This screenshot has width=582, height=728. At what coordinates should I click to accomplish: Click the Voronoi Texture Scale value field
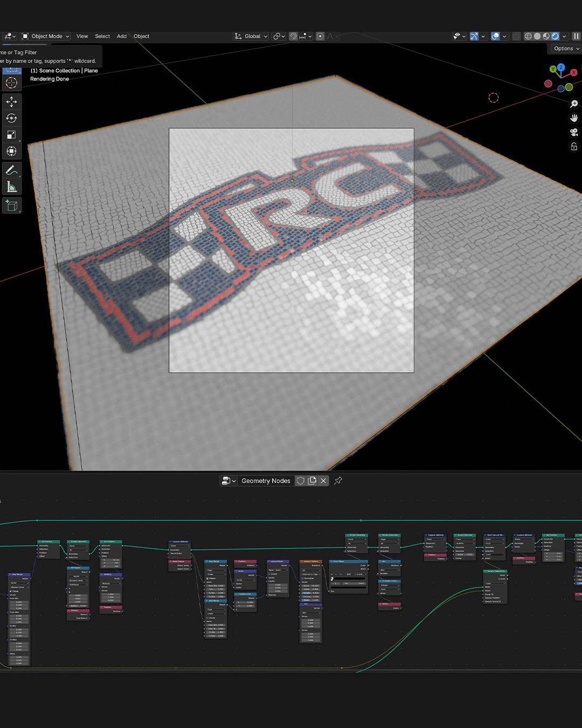[311, 586]
